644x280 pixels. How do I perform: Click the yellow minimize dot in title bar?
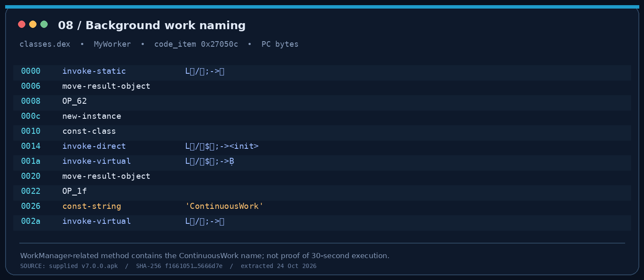(33, 24)
